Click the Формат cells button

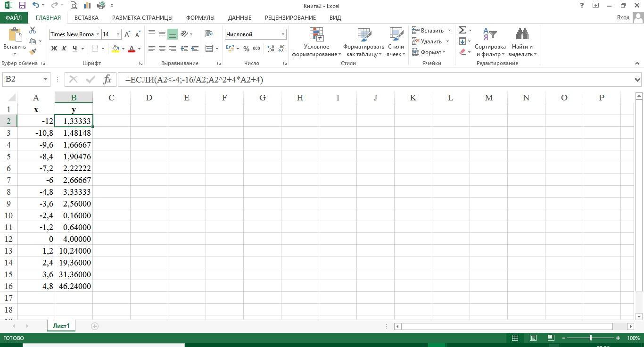[x=429, y=52]
